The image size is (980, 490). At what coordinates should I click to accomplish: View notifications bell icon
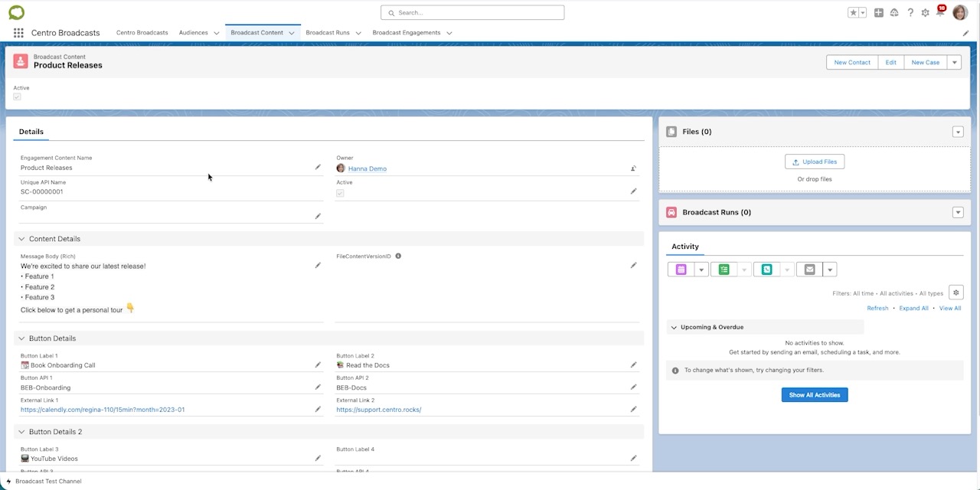pyautogui.click(x=940, y=12)
